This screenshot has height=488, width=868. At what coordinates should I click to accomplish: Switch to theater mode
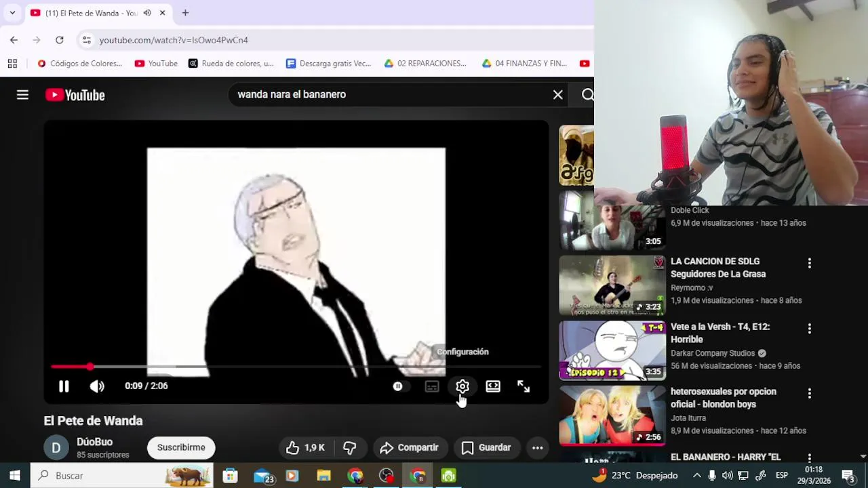point(493,386)
